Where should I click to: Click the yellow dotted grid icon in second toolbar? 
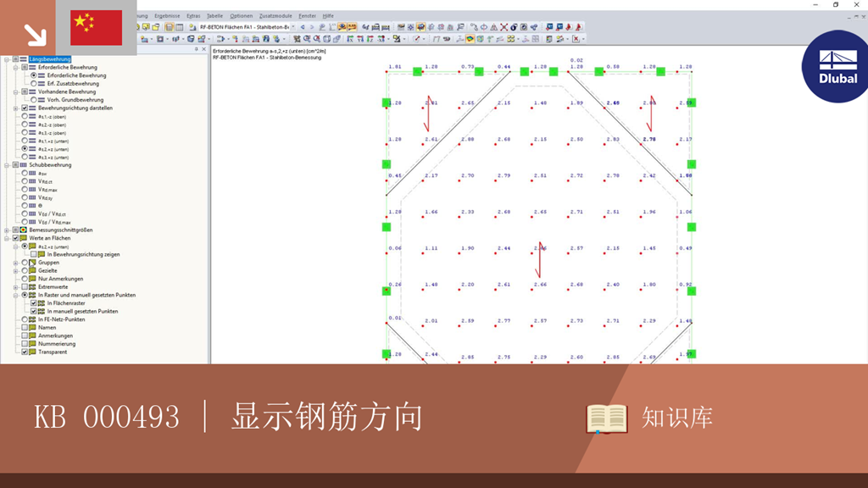tap(510, 39)
